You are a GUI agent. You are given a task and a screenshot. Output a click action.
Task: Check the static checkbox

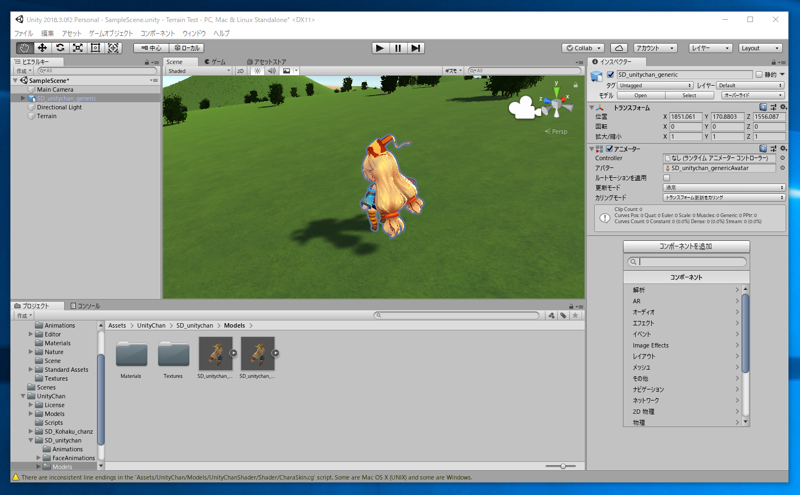tap(759, 75)
